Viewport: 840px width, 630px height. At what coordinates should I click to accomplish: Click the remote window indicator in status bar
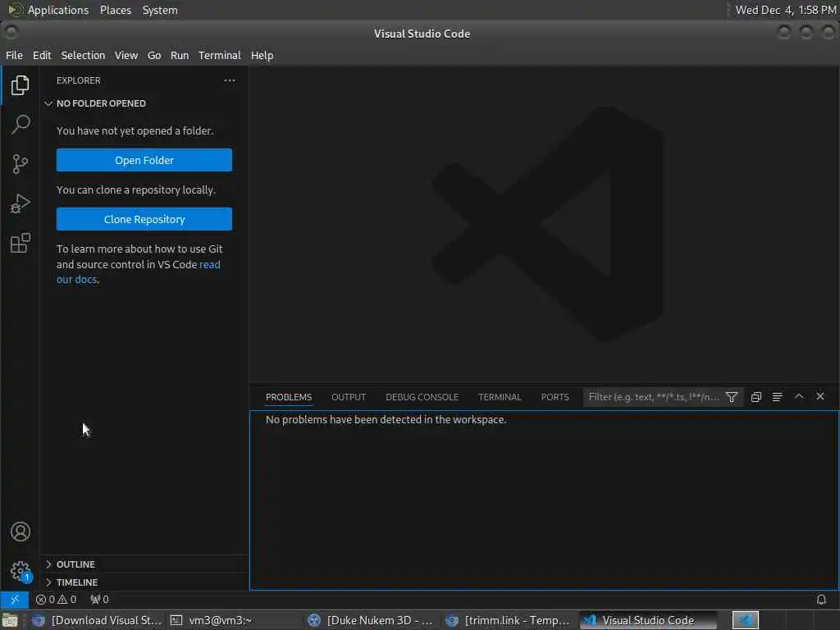tap(15, 600)
